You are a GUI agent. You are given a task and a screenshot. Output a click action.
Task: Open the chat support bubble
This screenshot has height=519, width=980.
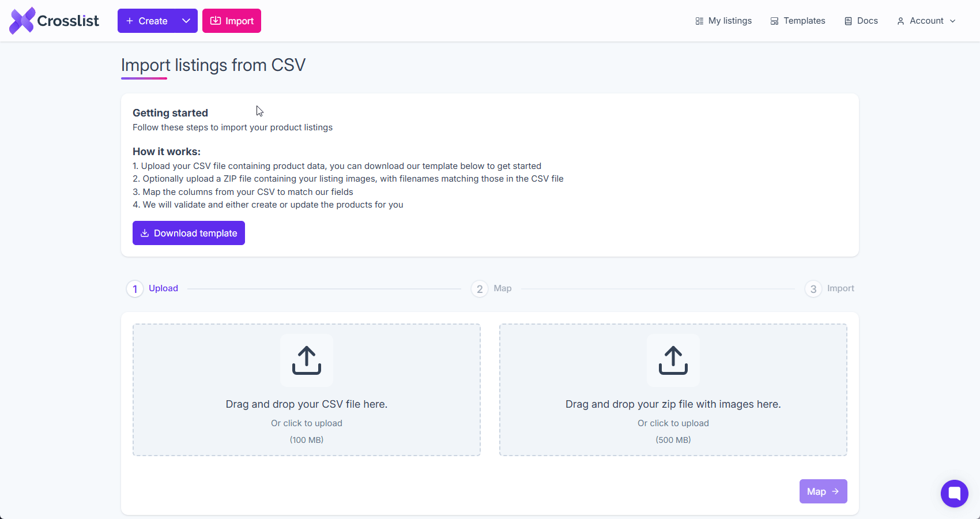coord(954,494)
